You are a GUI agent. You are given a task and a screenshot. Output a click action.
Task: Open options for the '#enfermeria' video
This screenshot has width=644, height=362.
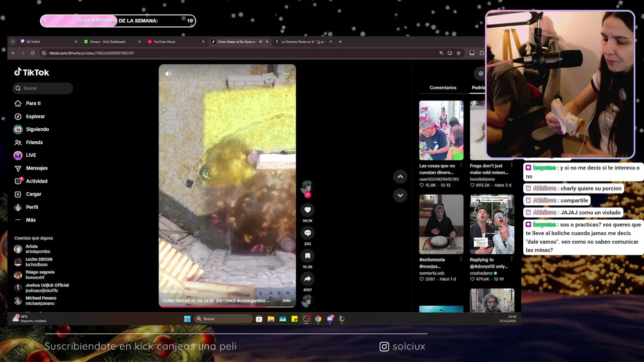[x=461, y=259]
